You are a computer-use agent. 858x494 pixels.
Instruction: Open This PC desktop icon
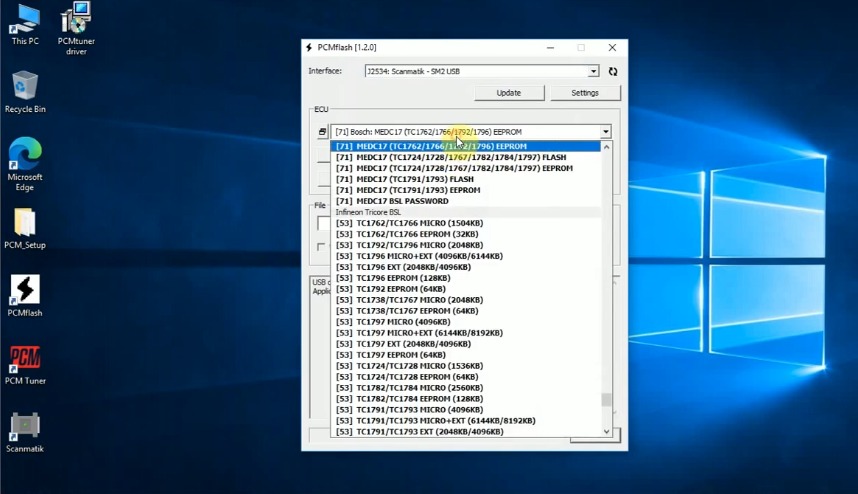tap(25, 26)
